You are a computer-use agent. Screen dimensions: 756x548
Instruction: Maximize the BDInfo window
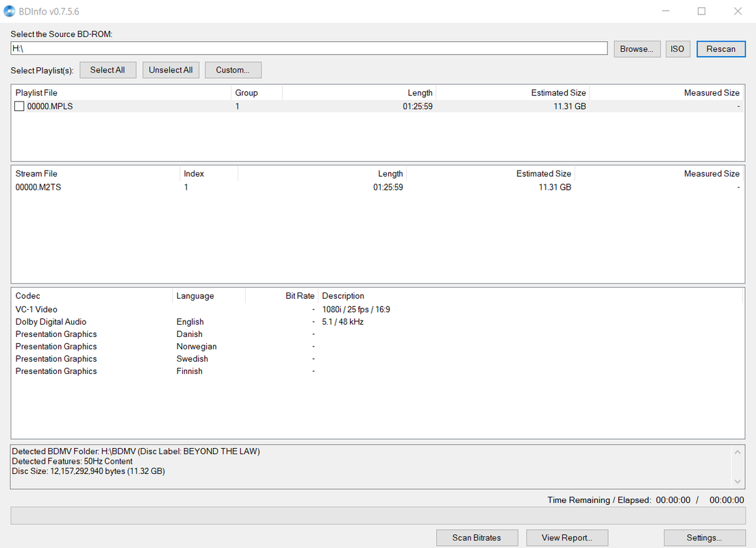coord(701,11)
